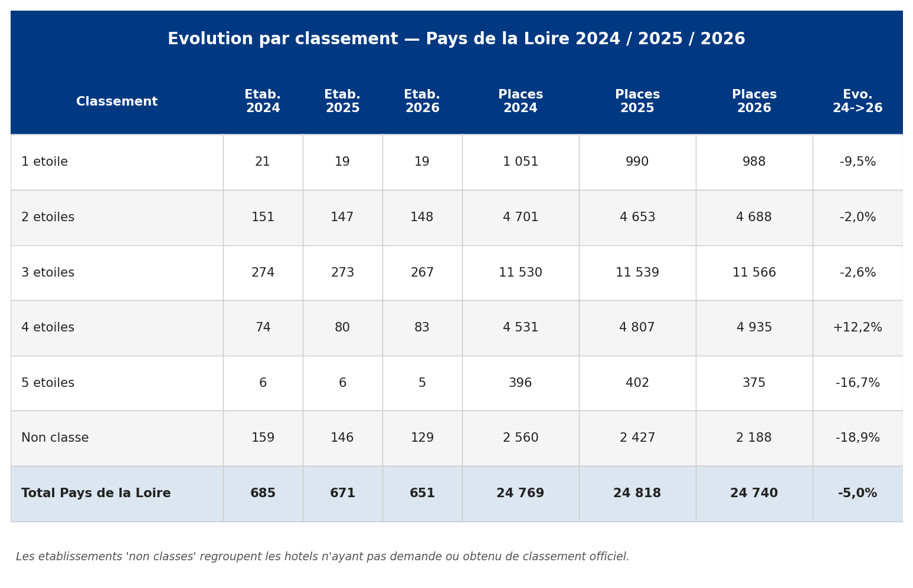Viewport: 913px width, 588px height.
Task: Click the '-16,7%' evolution cell
Action: [x=858, y=383]
